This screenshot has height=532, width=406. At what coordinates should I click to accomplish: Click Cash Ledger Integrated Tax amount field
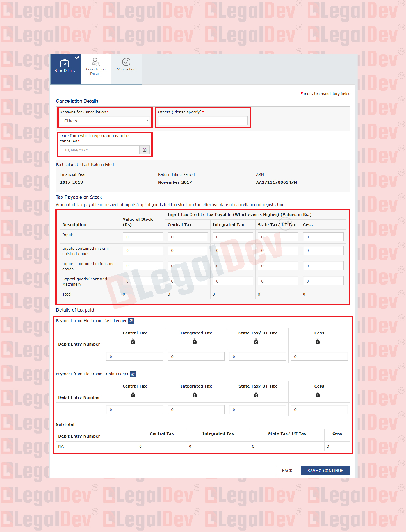[x=196, y=356]
